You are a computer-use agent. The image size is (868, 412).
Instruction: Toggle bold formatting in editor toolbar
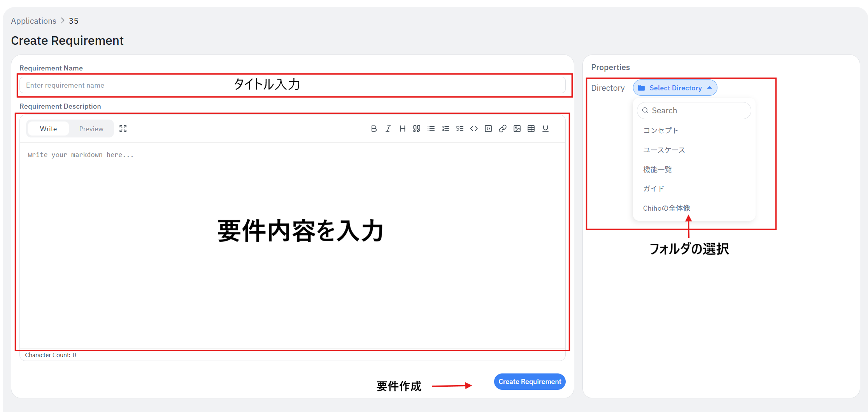(x=374, y=129)
